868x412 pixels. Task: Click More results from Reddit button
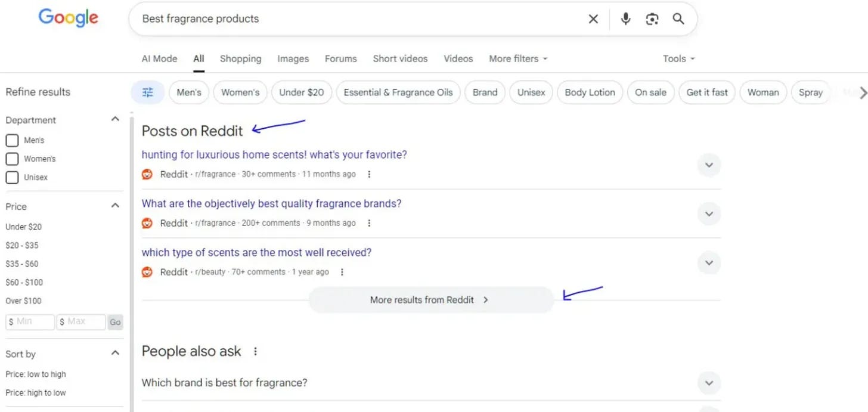(431, 300)
